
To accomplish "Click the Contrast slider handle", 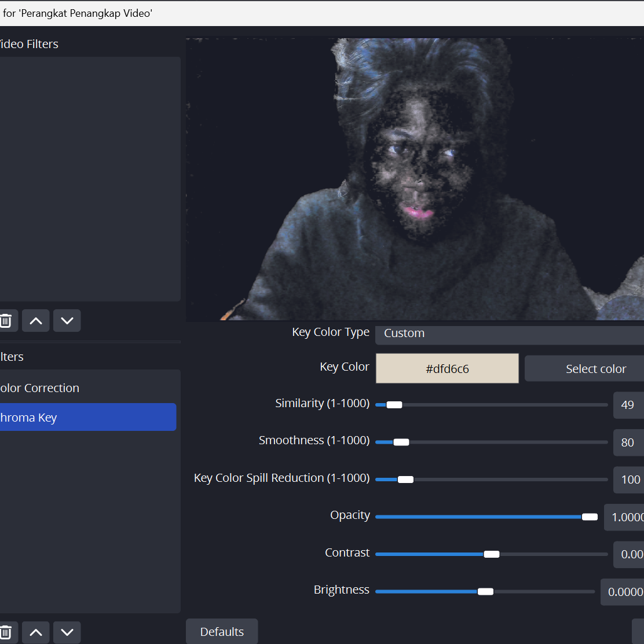I will (x=492, y=554).
